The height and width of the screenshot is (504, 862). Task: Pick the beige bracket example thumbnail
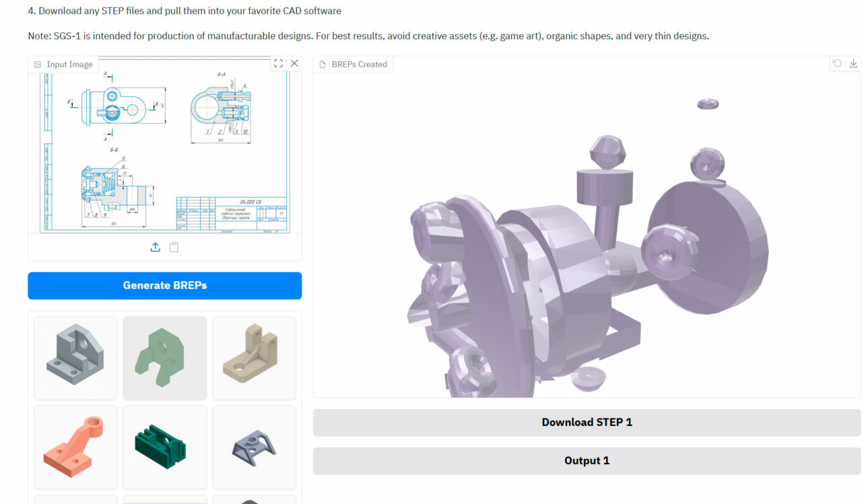tap(254, 358)
